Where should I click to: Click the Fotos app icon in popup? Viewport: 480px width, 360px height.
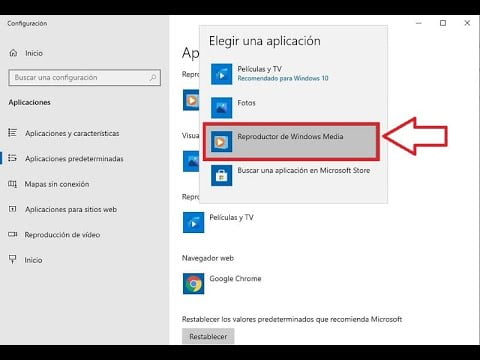pos(222,108)
